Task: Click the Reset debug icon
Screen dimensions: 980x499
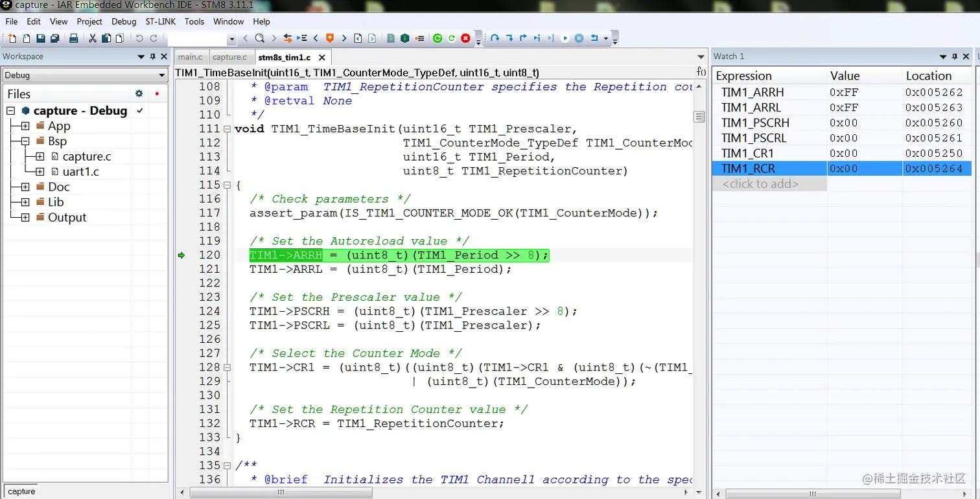Action: coord(594,39)
